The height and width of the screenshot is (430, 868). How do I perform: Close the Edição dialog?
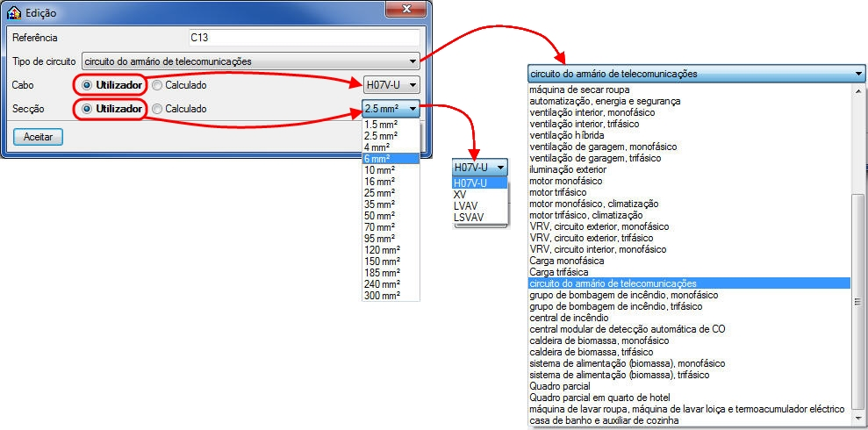(x=407, y=9)
